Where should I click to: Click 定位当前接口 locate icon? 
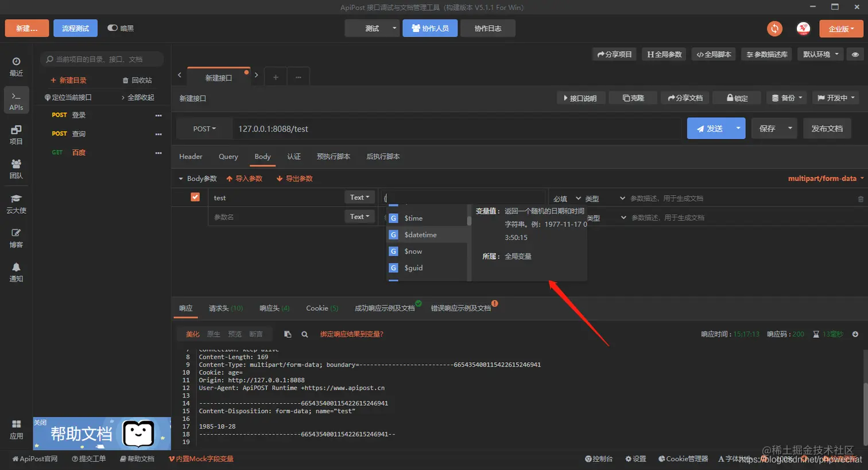48,98
